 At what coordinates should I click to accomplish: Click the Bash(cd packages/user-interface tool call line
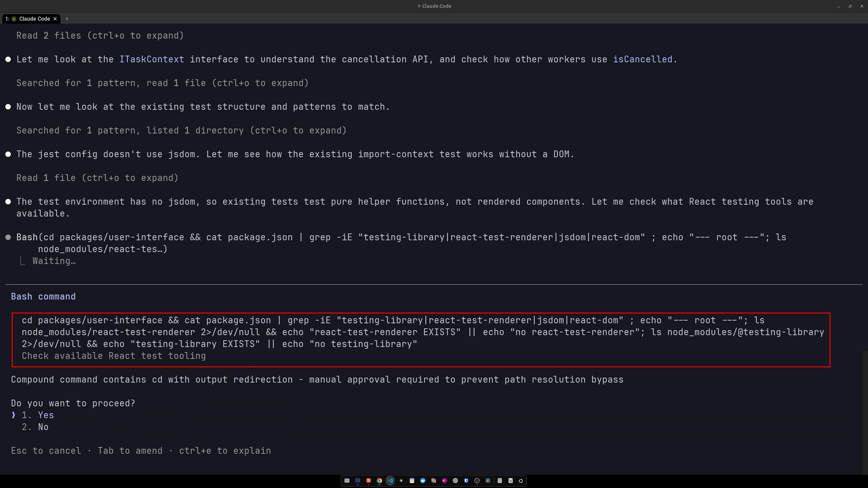point(401,243)
